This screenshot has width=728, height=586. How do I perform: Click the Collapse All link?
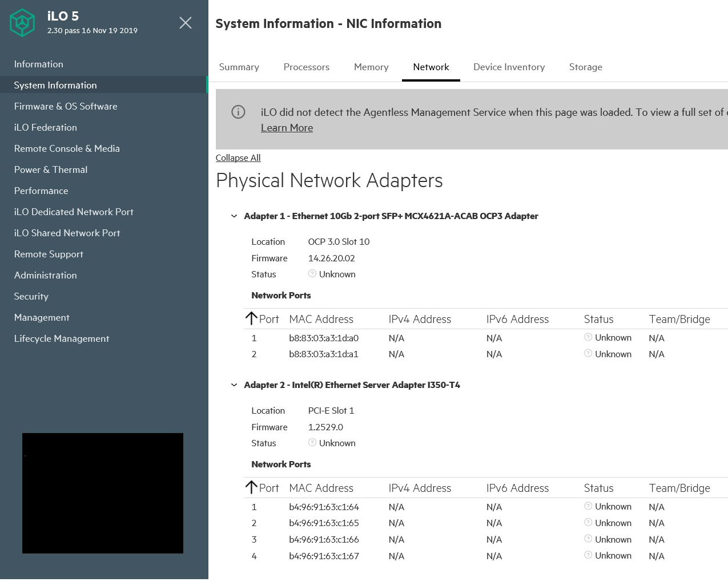(238, 157)
